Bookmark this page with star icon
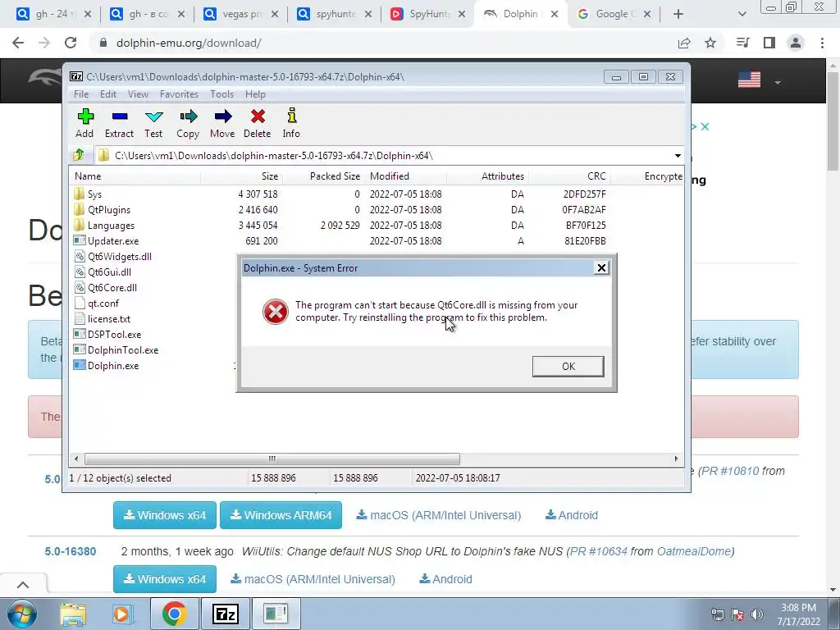Image resolution: width=840 pixels, height=630 pixels. pyautogui.click(x=710, y=43)
